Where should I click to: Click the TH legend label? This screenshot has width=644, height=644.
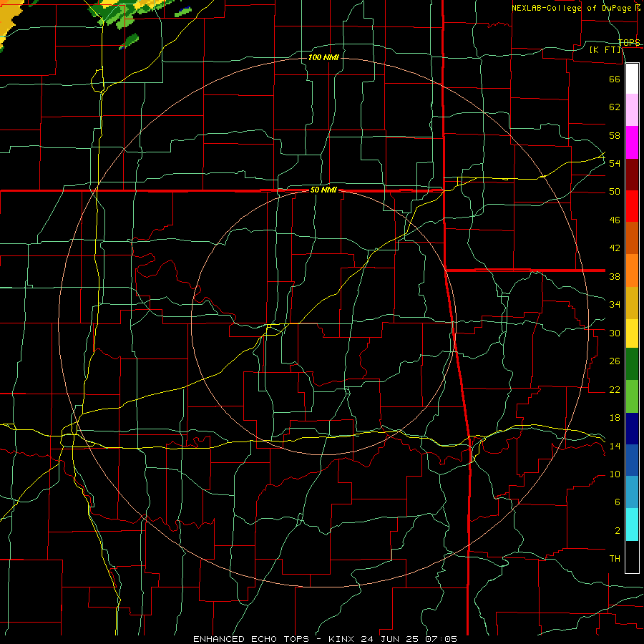tap(615, 559)
